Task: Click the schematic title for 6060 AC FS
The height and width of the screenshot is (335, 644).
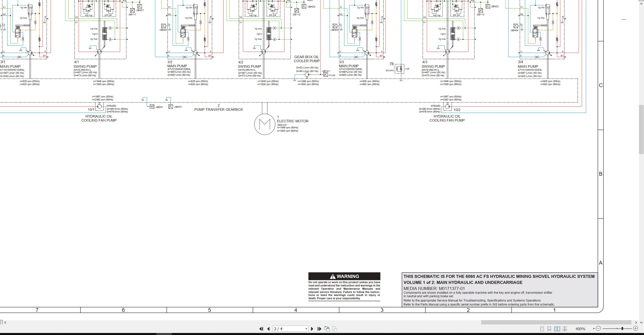Action: point(499,276)
